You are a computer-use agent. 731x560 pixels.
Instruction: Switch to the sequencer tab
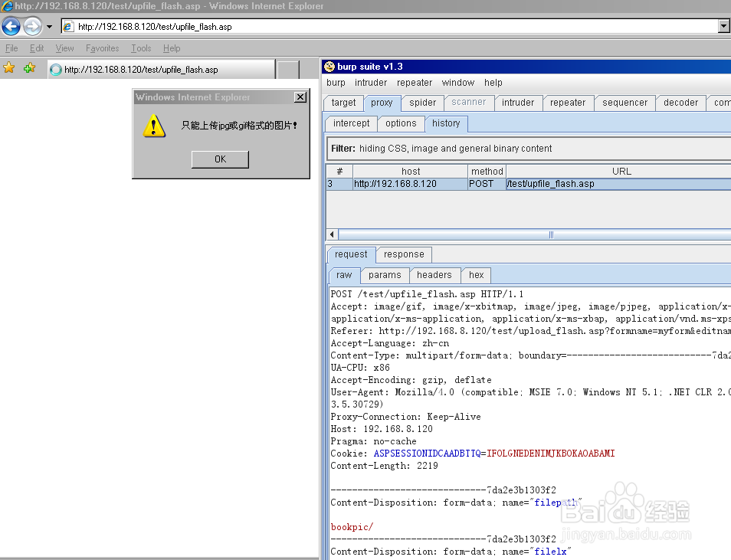624,103
